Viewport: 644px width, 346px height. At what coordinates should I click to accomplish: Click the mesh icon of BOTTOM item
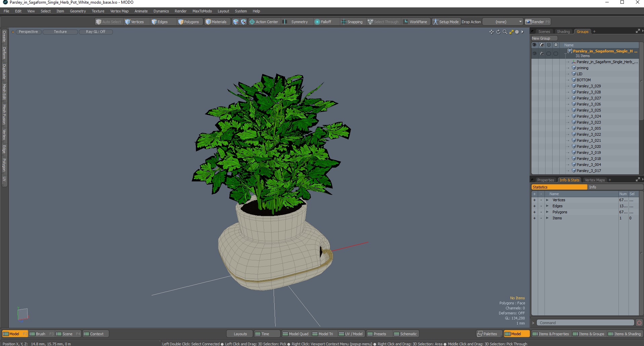point(574,80)
